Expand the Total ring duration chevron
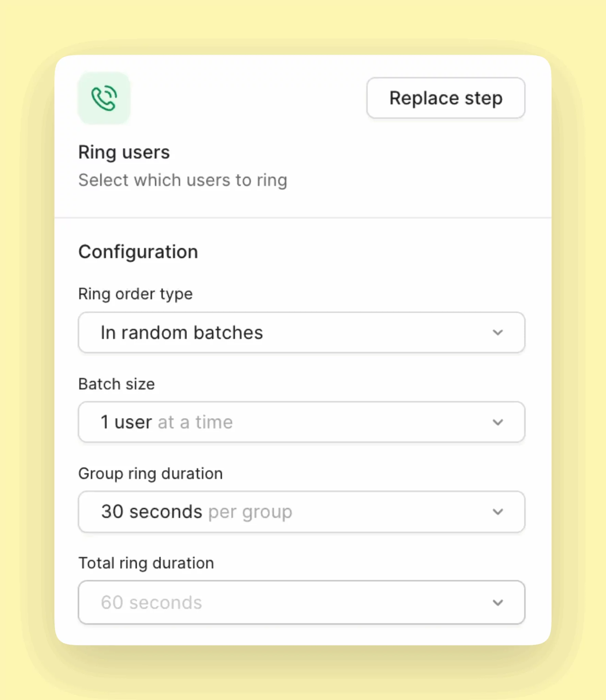Viewport: 606px width, 700px height. [x=498, y=602]
